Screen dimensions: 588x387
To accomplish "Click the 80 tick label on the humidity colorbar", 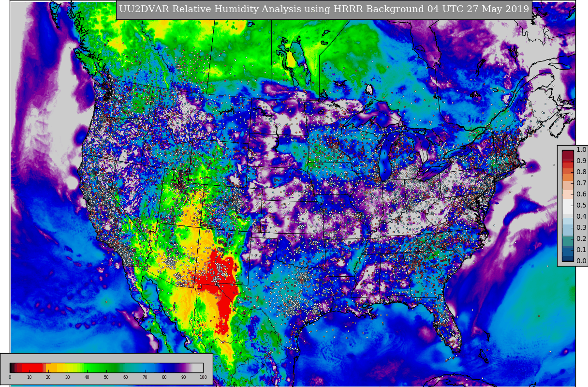I will pos(164,377).
